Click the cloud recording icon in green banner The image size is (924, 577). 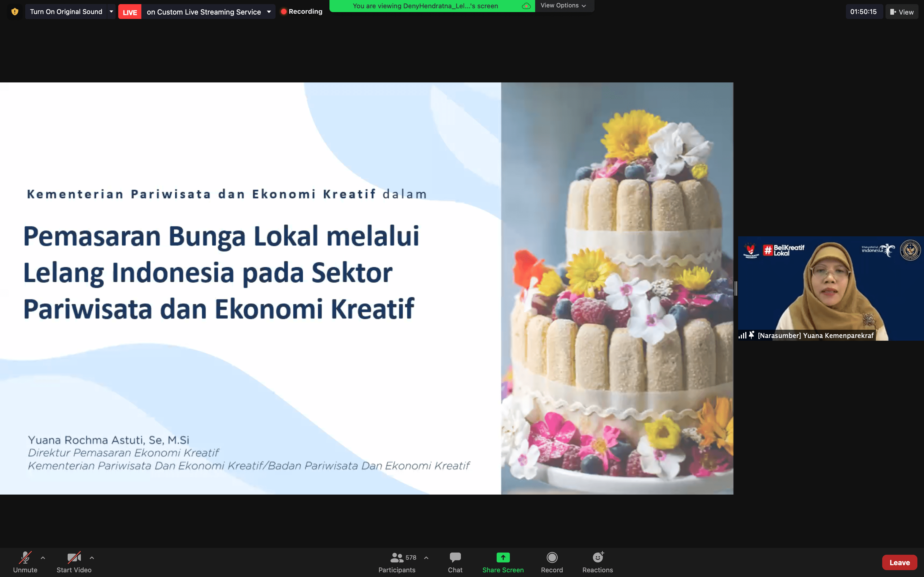[526, 6]
